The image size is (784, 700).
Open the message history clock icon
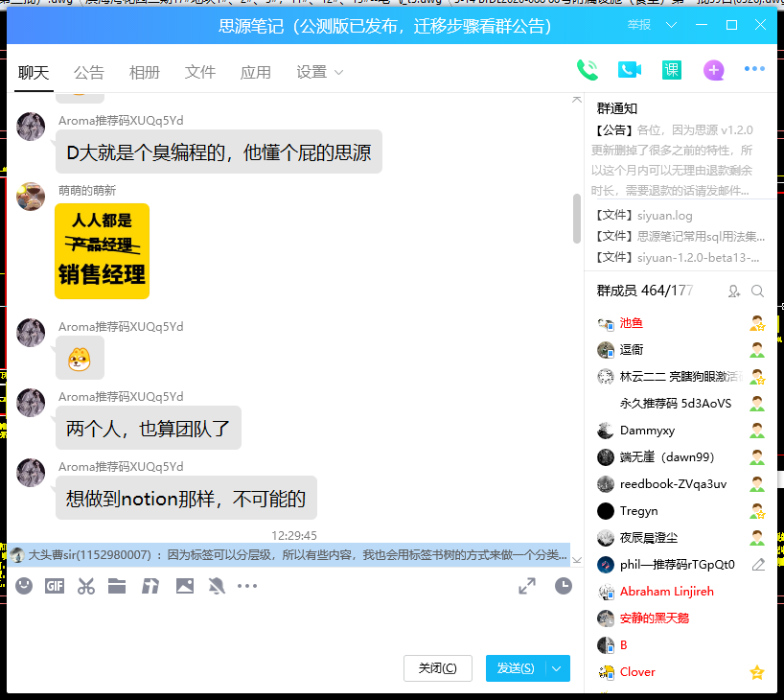coord(564,586)
